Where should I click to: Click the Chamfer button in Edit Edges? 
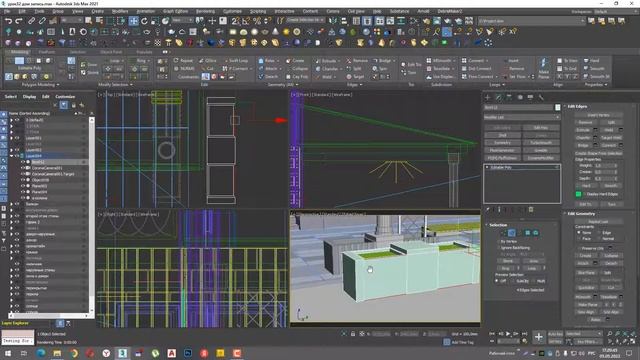click(x=582, y=138)
